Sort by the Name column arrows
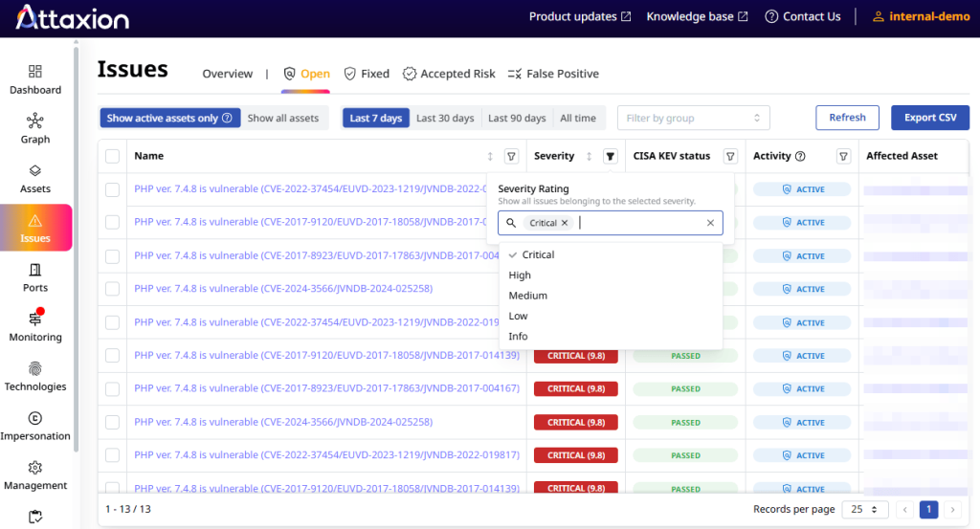 pyautogui.click(x=490, y=156)
